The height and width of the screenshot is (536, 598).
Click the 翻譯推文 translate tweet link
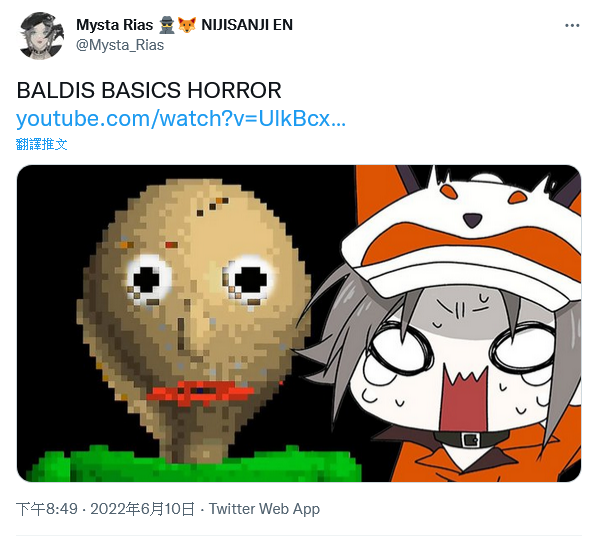[x=42, y=145]
